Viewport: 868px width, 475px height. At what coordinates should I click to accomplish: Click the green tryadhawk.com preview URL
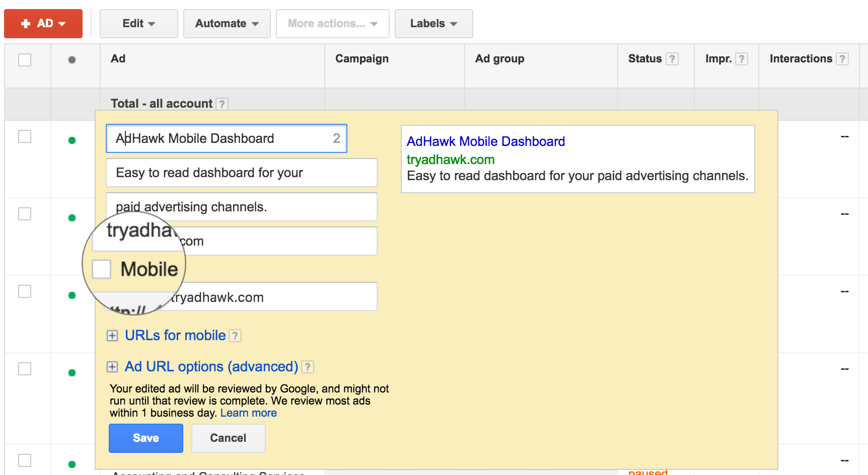tap(451, 160)
